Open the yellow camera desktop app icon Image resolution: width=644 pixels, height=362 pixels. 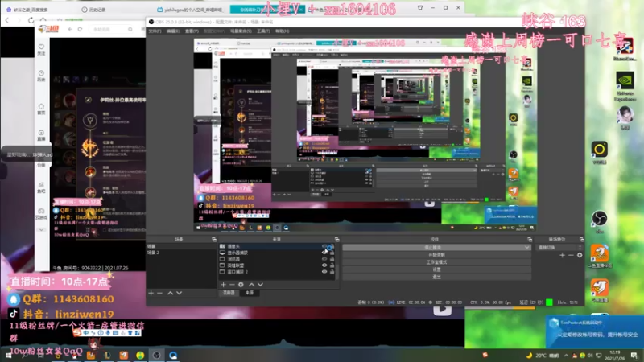pos(600,152)
